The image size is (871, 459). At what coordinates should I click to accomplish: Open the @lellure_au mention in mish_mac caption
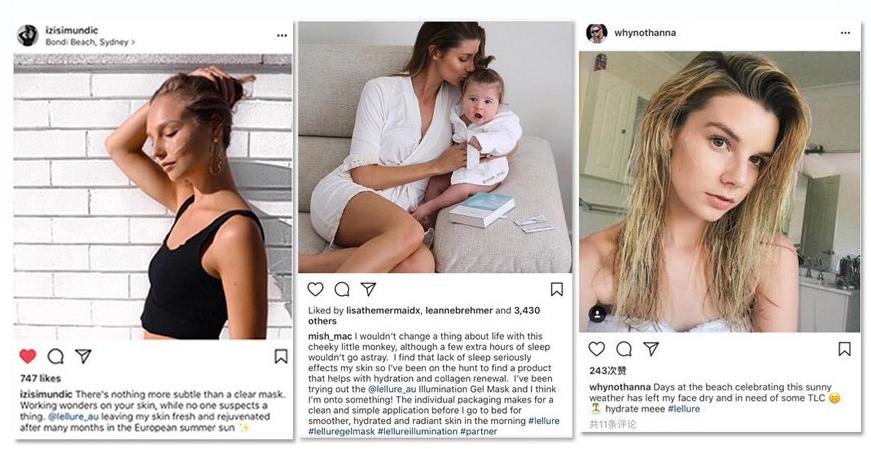pos(392,389)
